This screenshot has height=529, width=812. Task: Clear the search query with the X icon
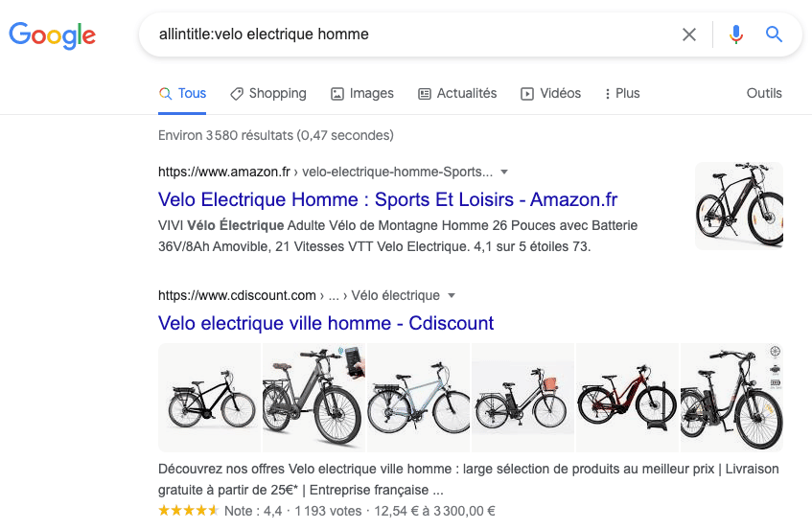[x=689, y=34]
